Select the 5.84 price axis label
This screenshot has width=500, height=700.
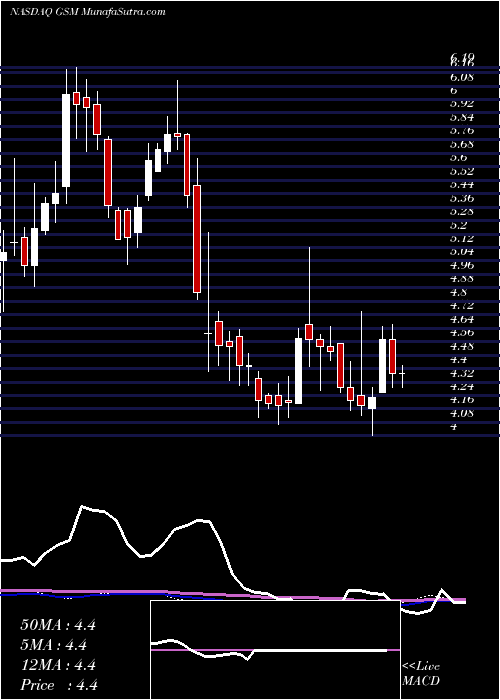pyautogui.click(x=462, y=117)
